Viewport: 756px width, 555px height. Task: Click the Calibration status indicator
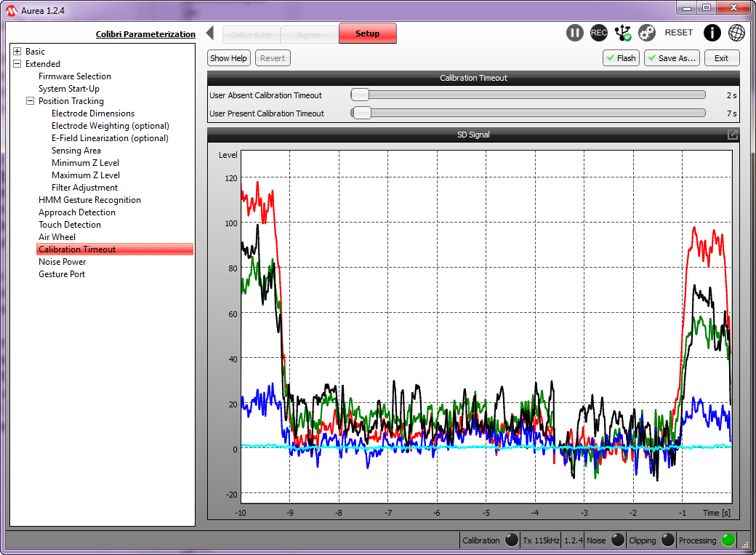pyautogui.click(x=512, y=540)
